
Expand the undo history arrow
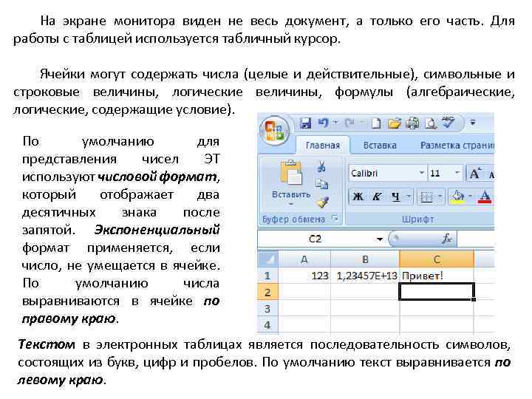335,122
